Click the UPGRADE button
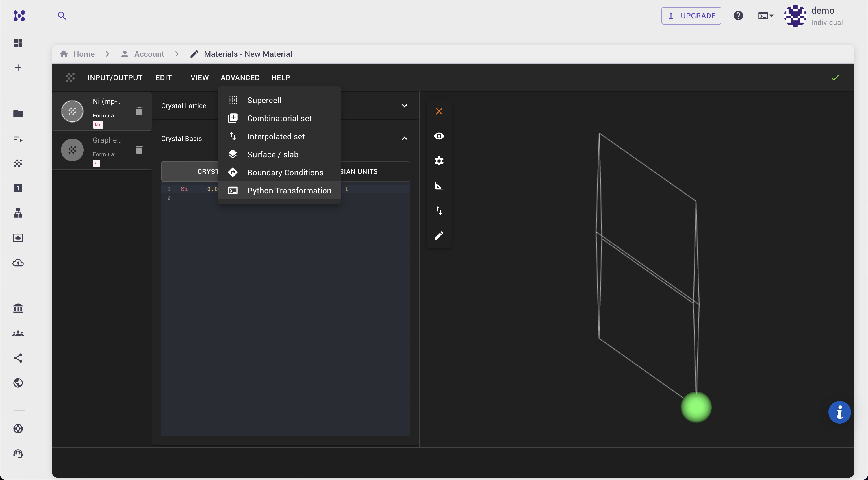The height and width of the screenshot is (480, 868). pyautogui.click(x=691, y=16)
